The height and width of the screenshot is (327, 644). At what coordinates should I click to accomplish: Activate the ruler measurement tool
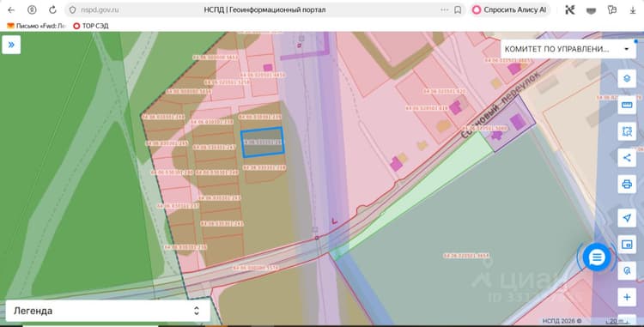coord(627,105)
